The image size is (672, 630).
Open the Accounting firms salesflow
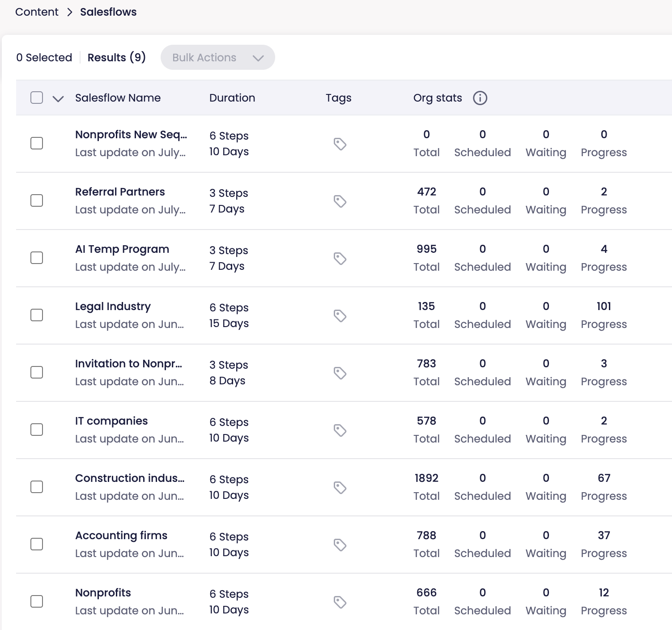121,536
